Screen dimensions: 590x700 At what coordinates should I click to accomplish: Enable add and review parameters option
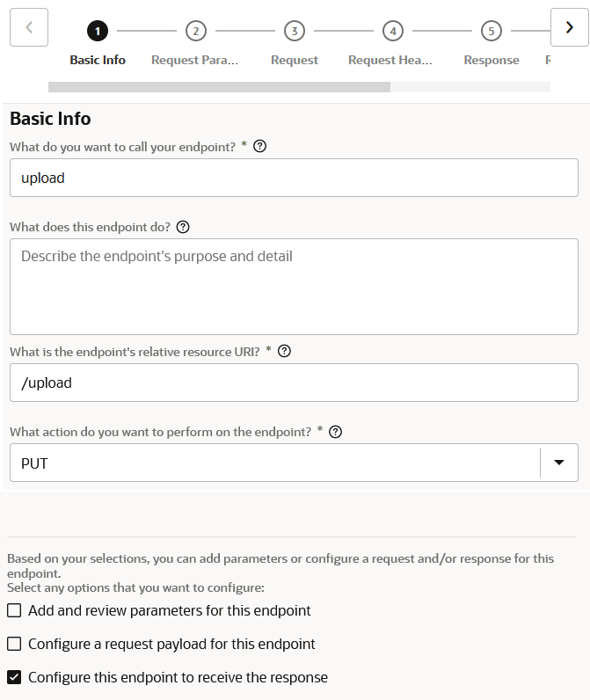[14, 610]
